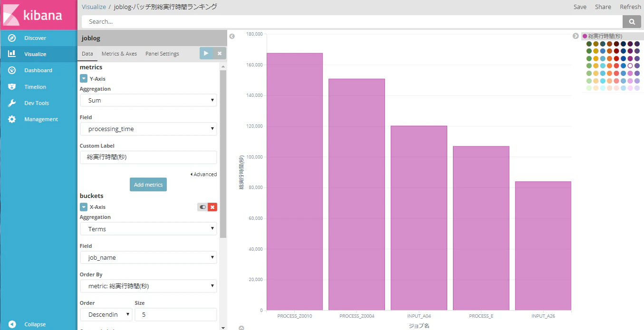
Task: Click the Size field showing 5
Action: 176,314
